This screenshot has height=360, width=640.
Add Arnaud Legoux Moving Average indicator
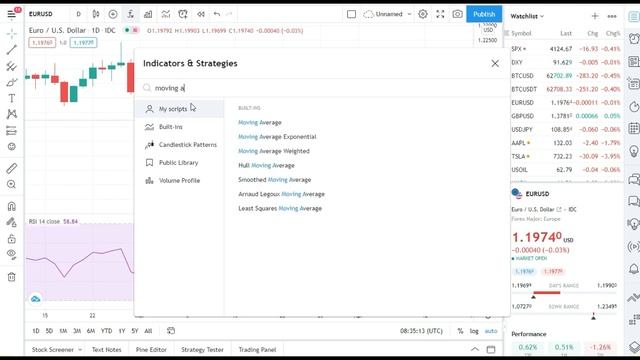282,194
